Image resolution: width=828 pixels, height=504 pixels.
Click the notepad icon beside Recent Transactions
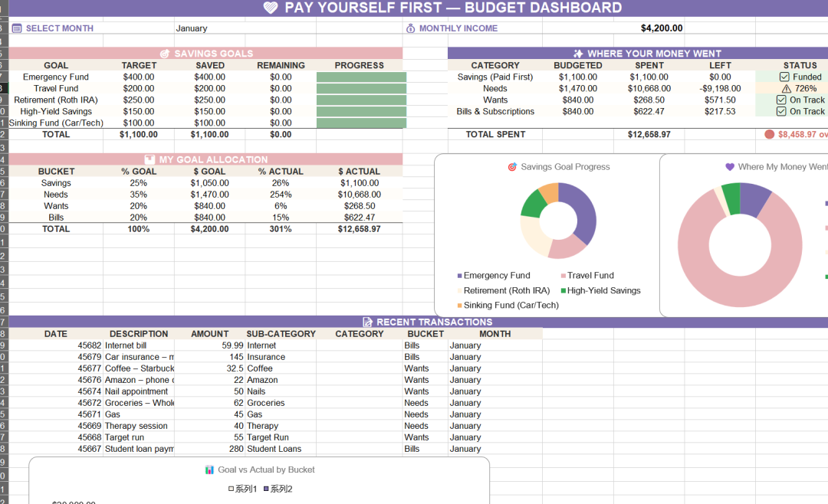(x=367, y=322)
